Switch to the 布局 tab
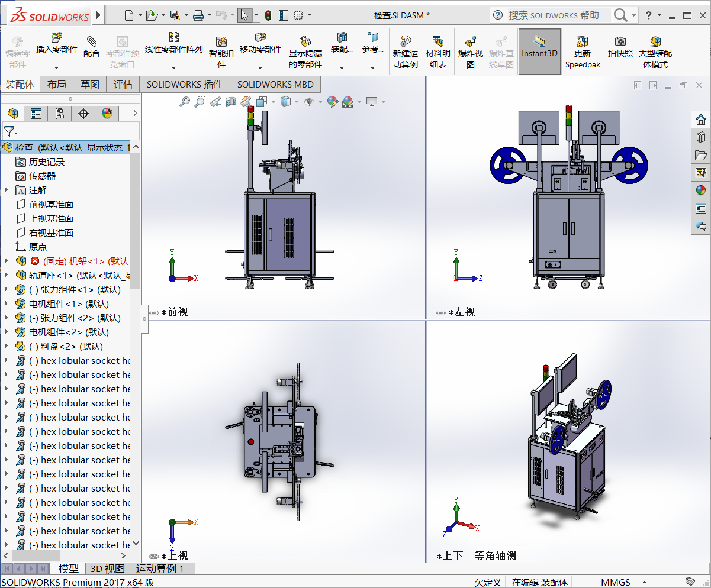Screen dimensions: 711x588 pyautogui.click(x=57, y=85)
